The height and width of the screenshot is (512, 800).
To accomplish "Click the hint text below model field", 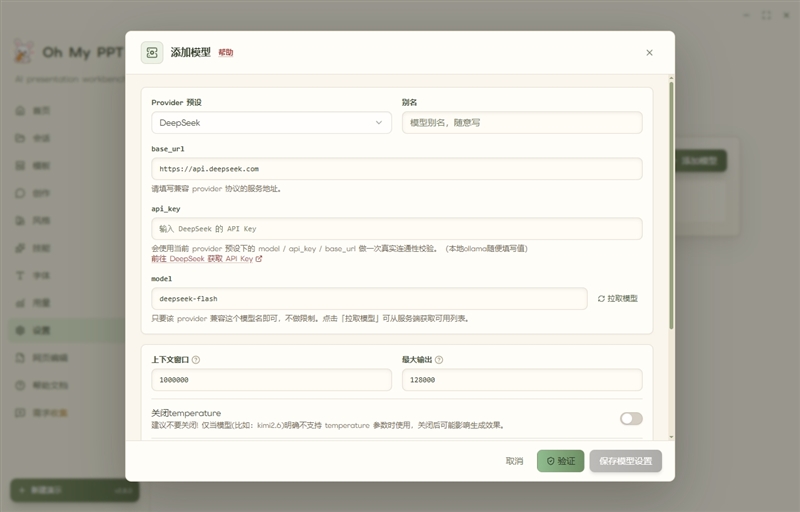I will point(310,319).
